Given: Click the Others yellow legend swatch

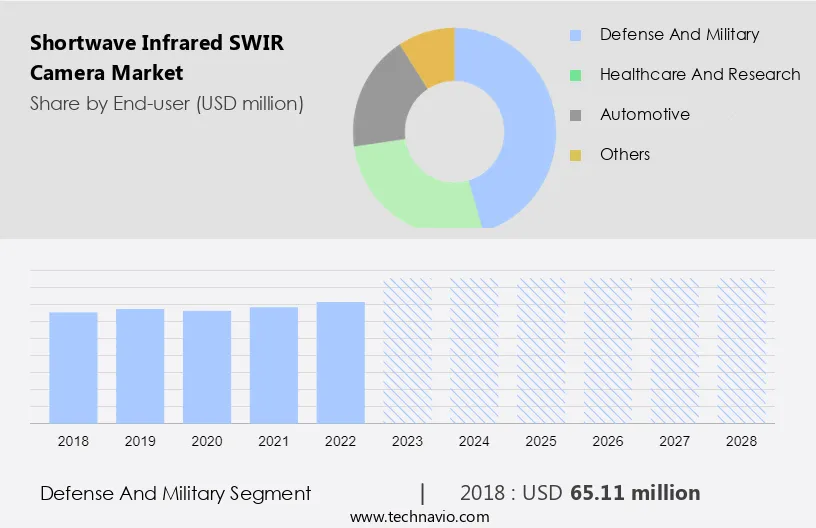Looking at the screenshot, I should [575, 155].
